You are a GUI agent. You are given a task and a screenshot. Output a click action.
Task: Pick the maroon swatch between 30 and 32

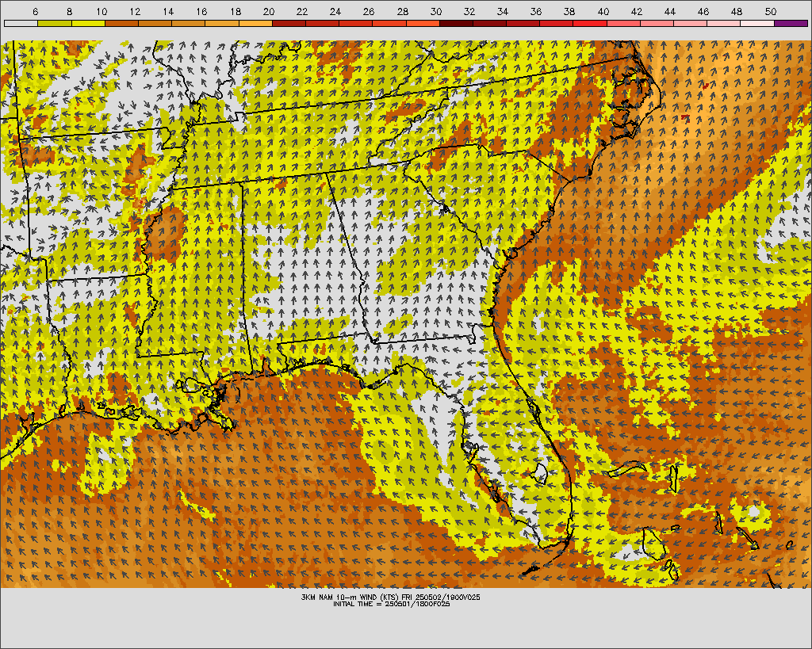coord(456,23)
